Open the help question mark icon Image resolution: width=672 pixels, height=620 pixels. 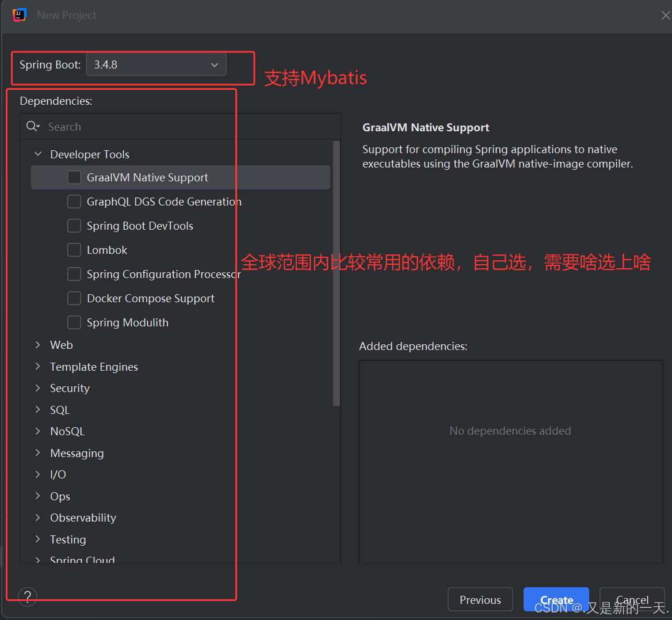coord(28,596)
